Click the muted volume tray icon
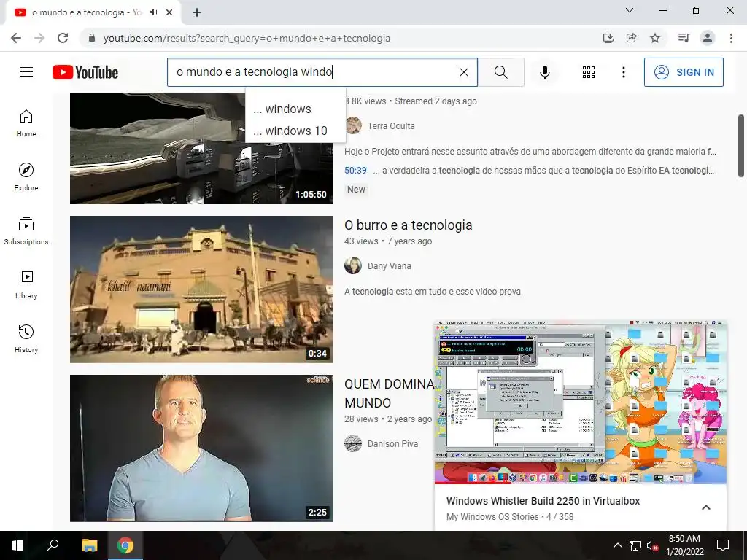Image resolution: width=747 pixels, height=560 pixels. [x=651, y=545]
